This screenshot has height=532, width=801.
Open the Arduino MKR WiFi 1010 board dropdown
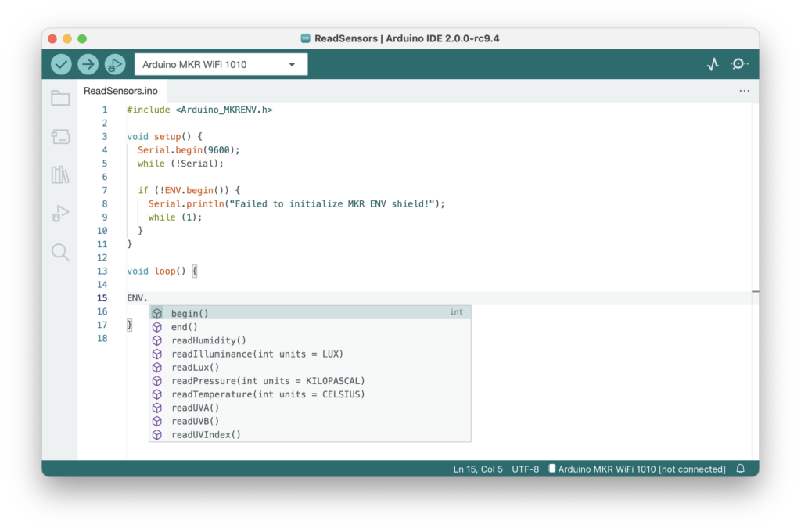point(221,65)
